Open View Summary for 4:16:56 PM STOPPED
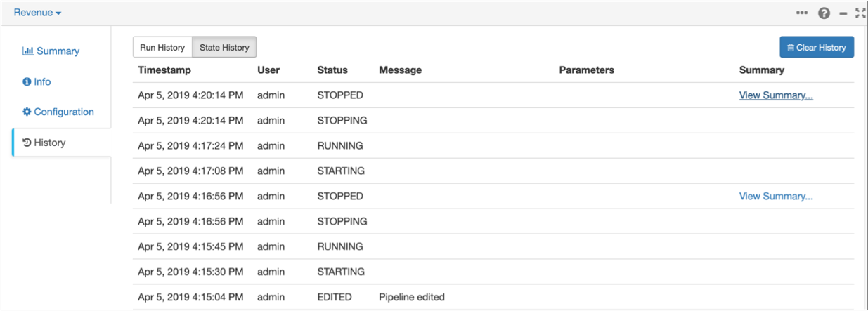The image size is (868, 311). tap(775, 197)
